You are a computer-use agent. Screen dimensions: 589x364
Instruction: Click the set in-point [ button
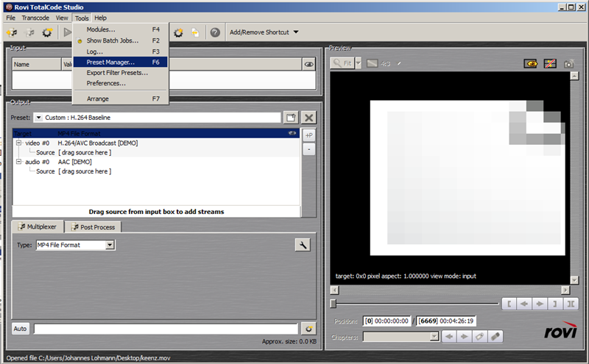509,304
